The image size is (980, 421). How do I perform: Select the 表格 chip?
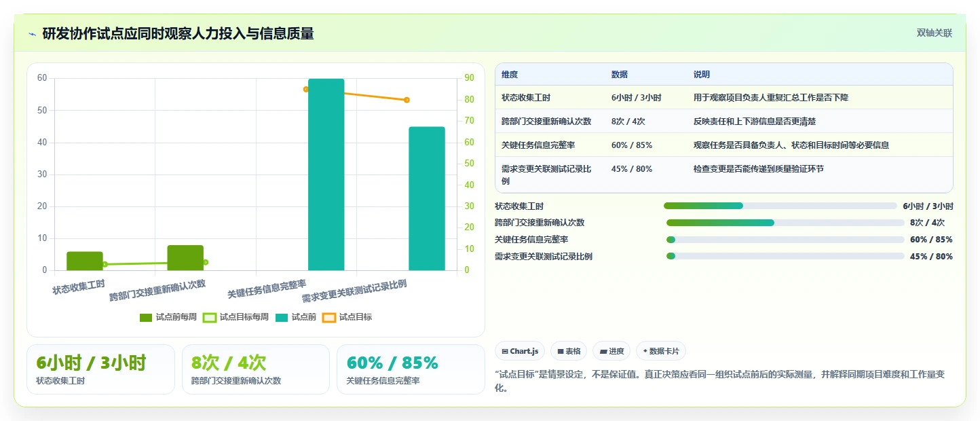coord(569,351)
